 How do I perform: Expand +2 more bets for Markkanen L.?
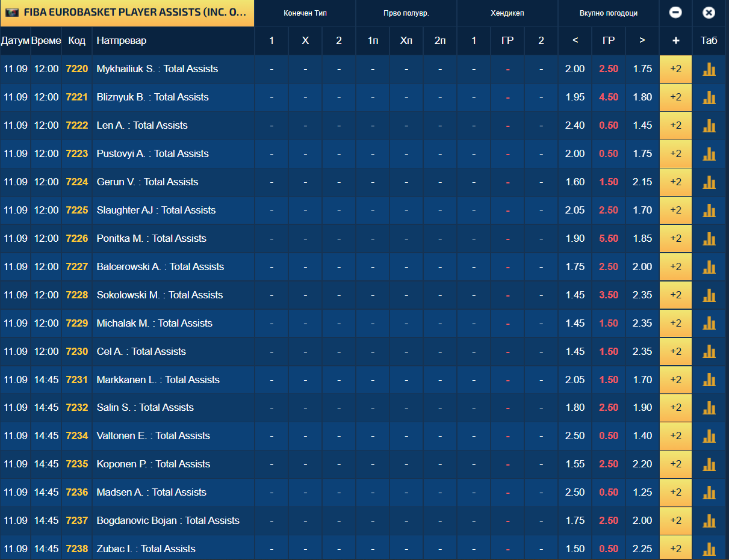click(675, 380)
